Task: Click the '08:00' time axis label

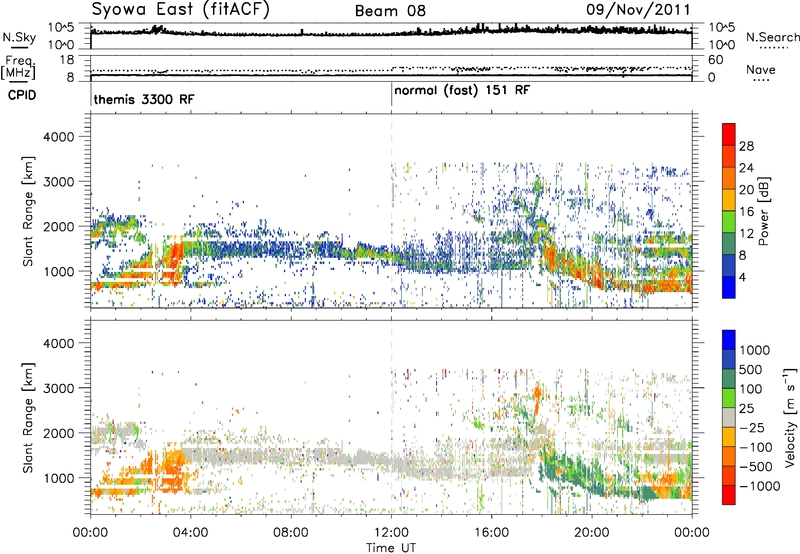Action: point(291,533)
